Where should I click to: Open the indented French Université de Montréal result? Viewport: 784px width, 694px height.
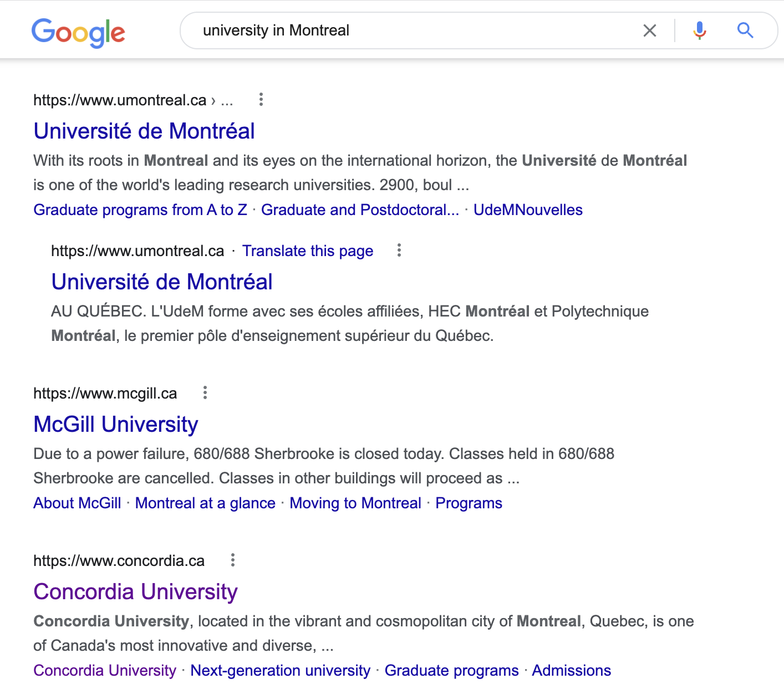coord(162,282)
